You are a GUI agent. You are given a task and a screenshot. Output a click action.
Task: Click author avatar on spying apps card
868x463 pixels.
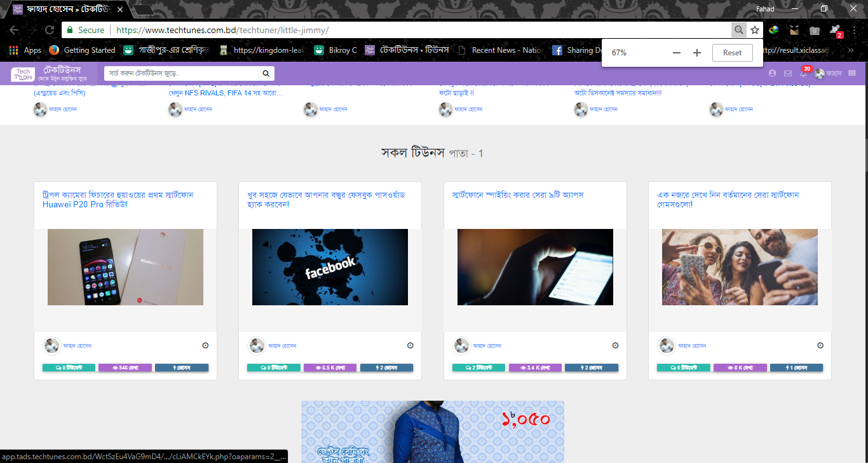click(x=461, y=345)
